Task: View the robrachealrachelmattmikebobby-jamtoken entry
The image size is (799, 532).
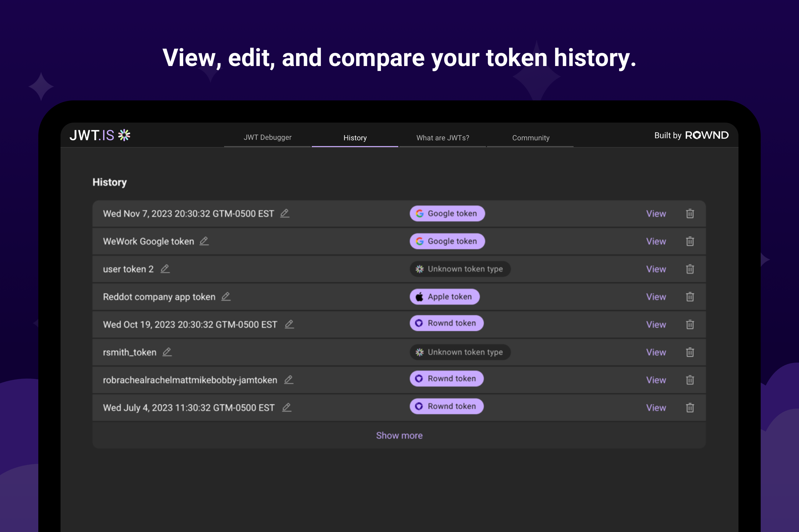Action: [x=656, y=380]
